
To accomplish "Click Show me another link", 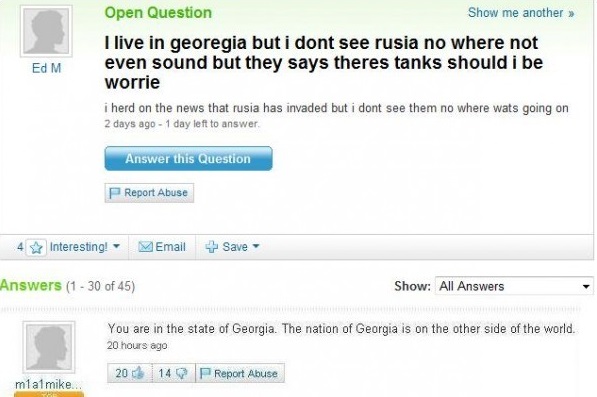I will coord(521,13).
